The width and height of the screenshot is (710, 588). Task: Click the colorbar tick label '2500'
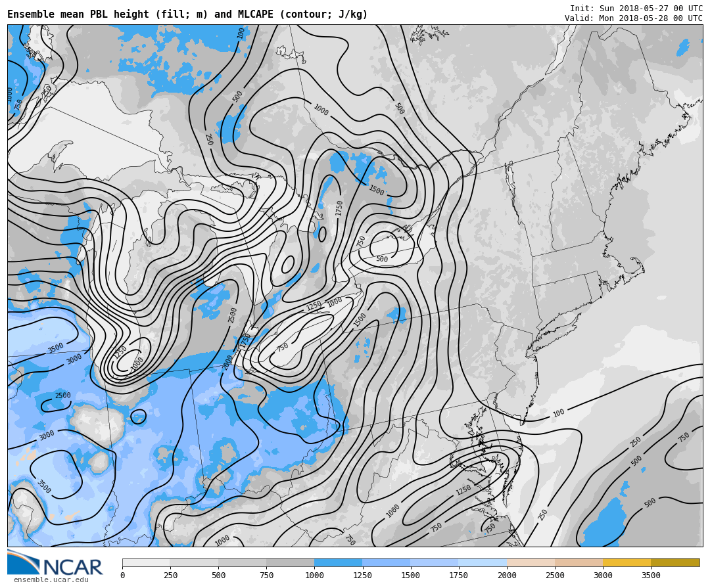pyautogui.click(x=555, y=576)
